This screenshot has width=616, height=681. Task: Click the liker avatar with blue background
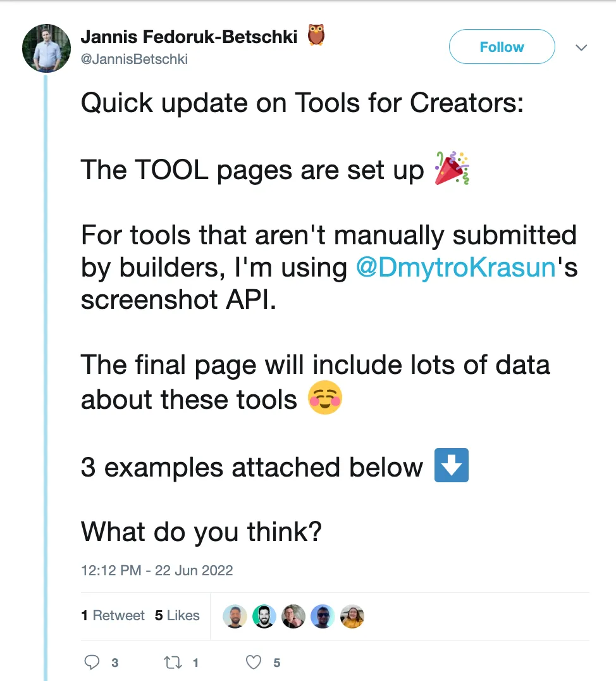pyautogui.click(x=323, y=616)
